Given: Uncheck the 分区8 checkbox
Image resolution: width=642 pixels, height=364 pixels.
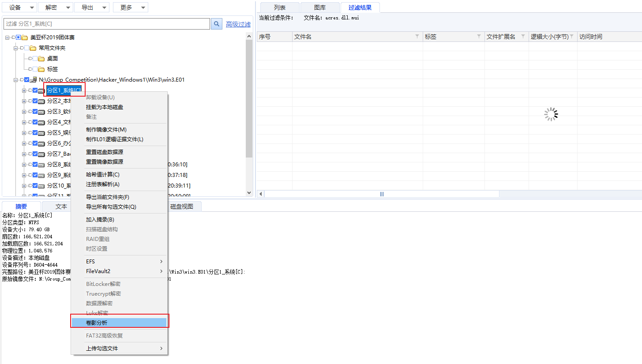Looking at the screenshot, I should coord(35,165).
